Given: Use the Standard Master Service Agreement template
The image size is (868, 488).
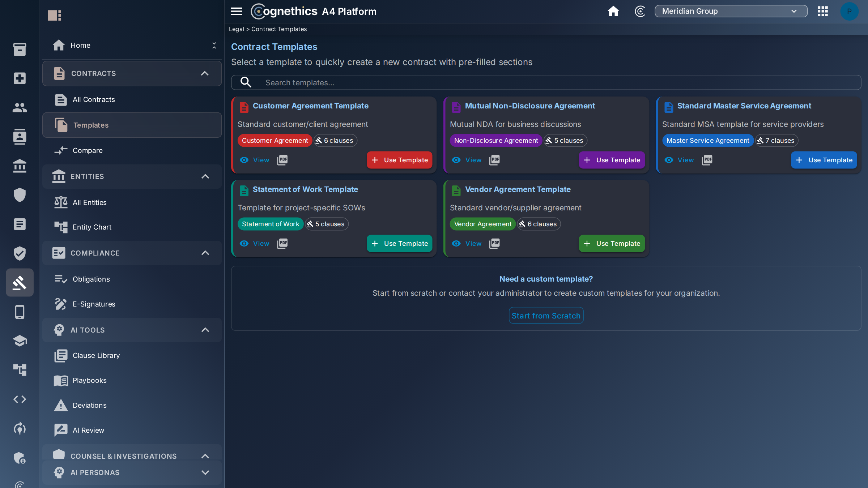Looking at the screenshot, I should pyautogui.click(x=824, y=160).
